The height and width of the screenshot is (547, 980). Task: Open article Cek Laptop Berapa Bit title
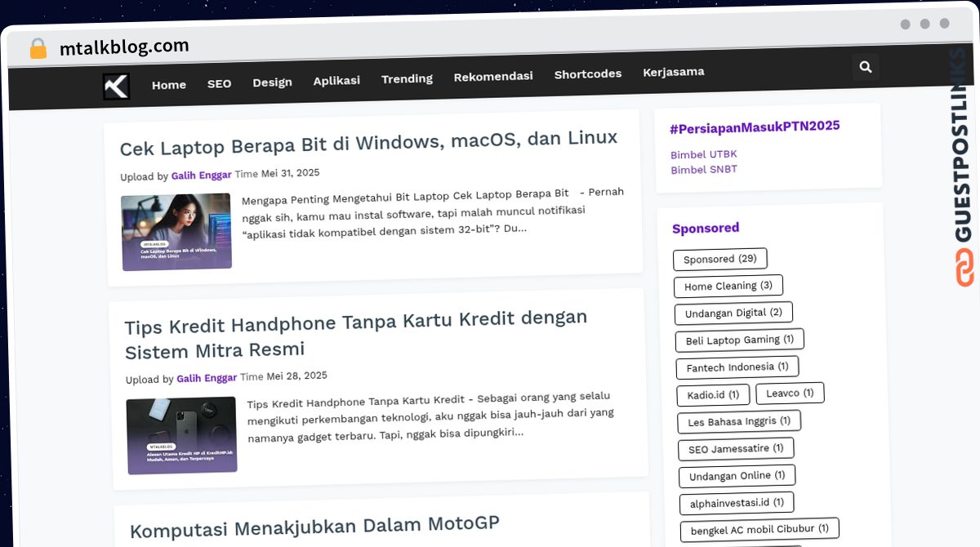368,144
